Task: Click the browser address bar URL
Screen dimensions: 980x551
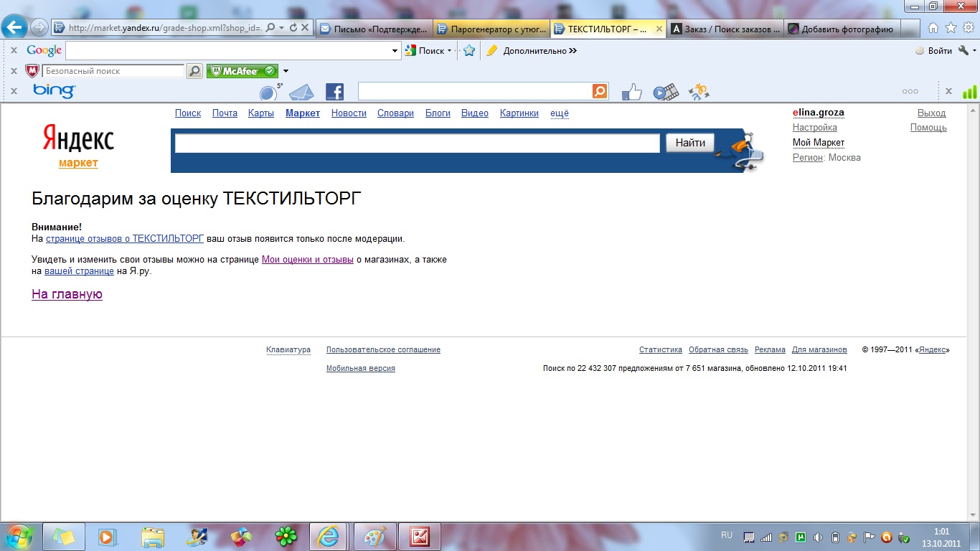Action: pos(165,28)
